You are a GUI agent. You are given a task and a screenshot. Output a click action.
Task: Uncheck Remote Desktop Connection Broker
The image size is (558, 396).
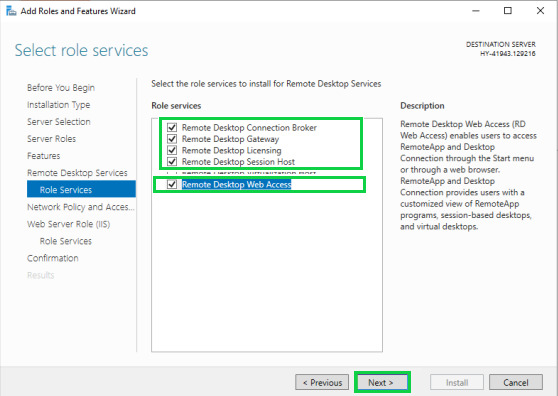pyautogui.click(x=172, y=127)
